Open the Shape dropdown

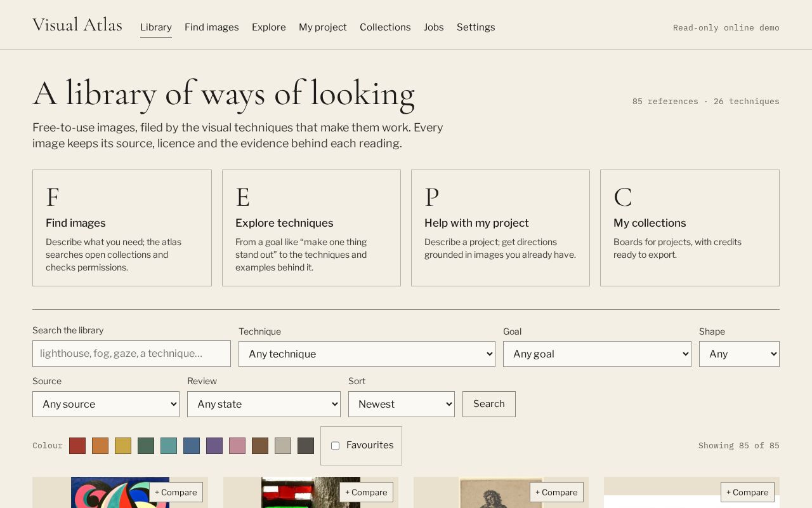[x=739, y=354]
